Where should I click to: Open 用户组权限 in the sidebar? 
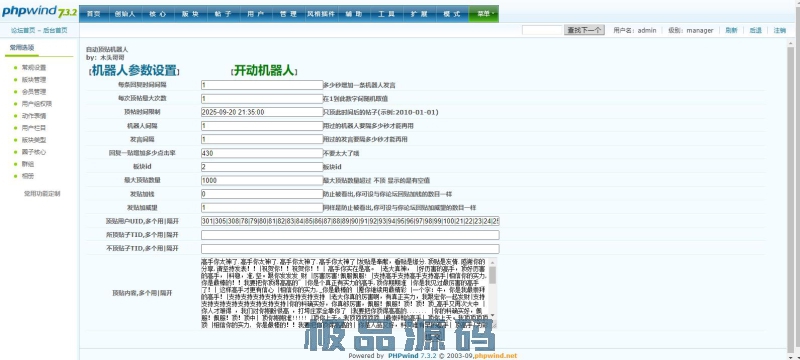tap(37, 104)
